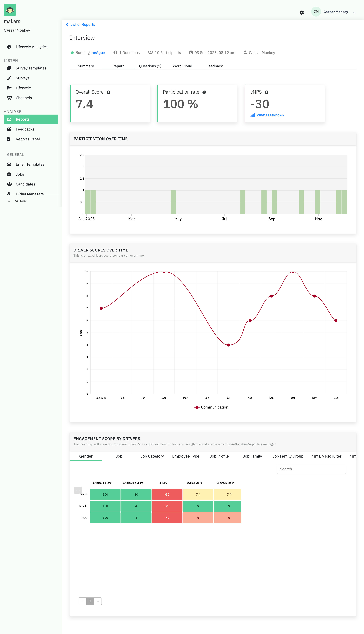This screenshot has width=364, height=634.
Task: Click the Jobs briefcase icon
Action: (x=9, y=174)
